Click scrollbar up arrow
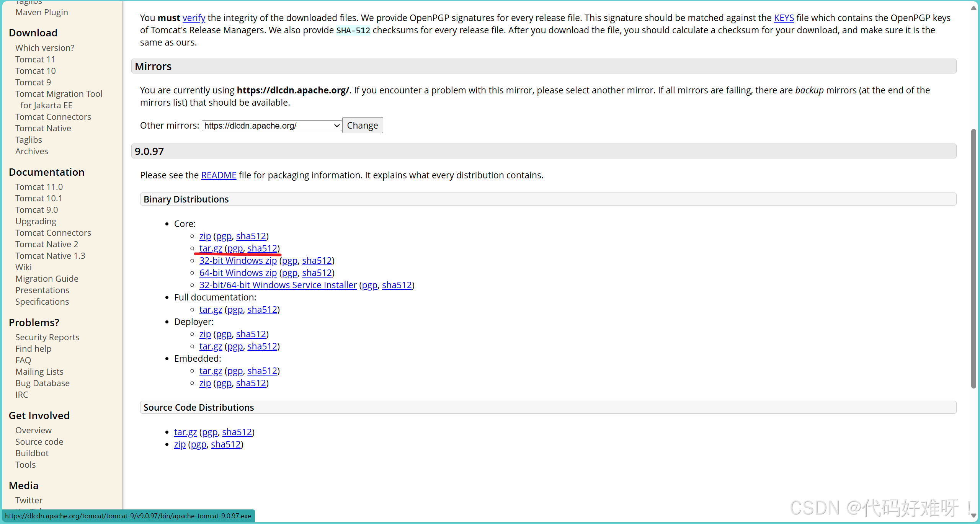Screen dimensions: 980x524 click(x=973, y=8)
